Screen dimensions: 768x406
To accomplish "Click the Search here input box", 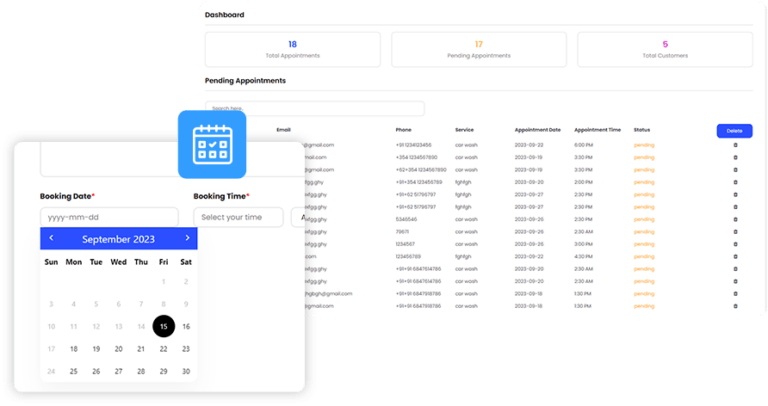I will pos(314,108).
